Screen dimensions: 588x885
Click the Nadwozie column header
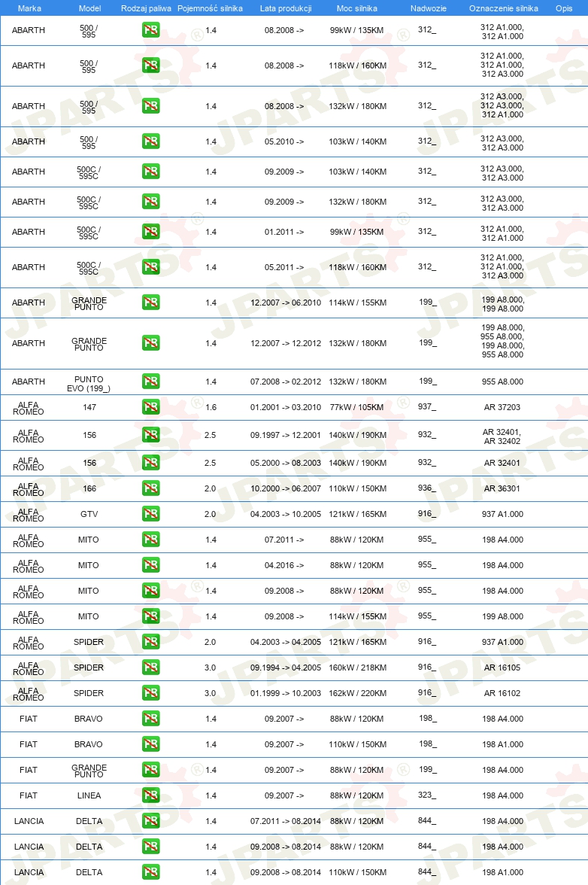coord(429,8)
